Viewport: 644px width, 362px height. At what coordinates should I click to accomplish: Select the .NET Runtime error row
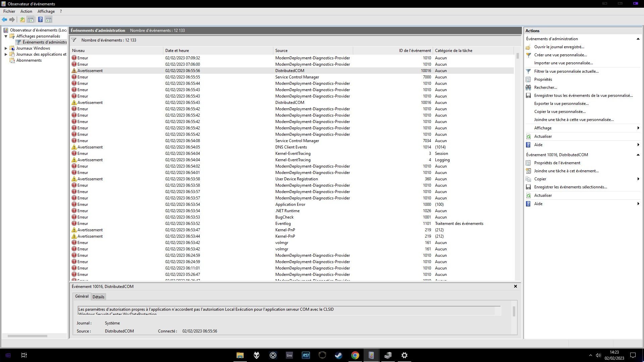point(292,211)
